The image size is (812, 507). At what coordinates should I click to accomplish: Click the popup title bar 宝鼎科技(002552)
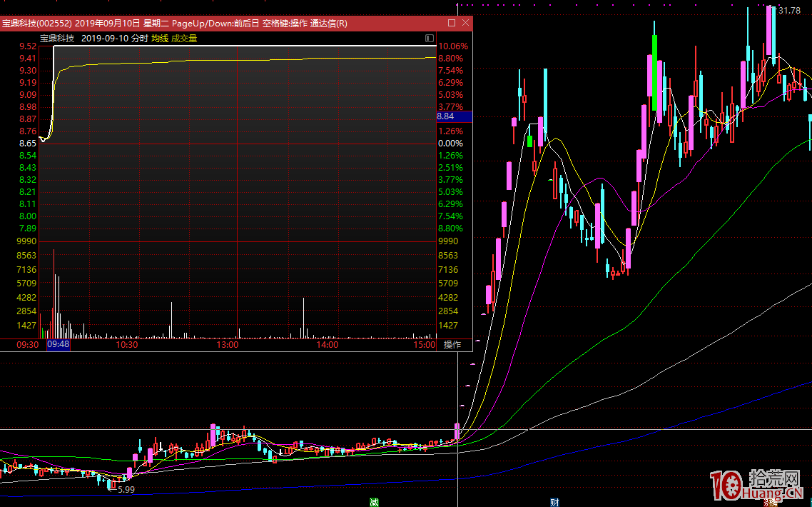[36, 23]
